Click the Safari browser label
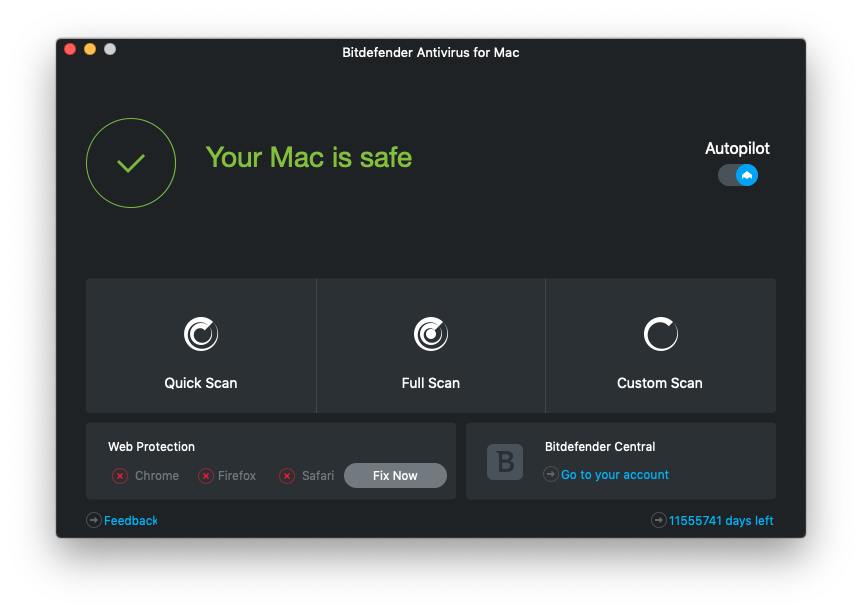Image resolution: width=862 pixels, height=612 pixels. coord(318,476)
